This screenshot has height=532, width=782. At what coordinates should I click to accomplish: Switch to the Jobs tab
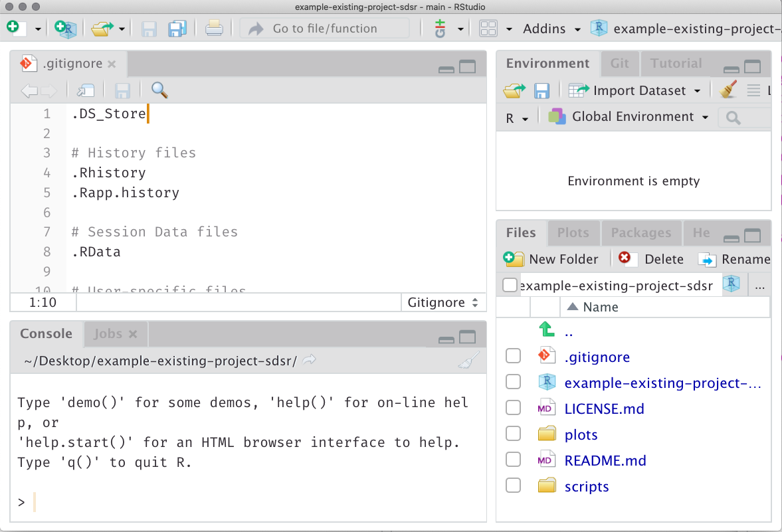(x=108, y=333)
